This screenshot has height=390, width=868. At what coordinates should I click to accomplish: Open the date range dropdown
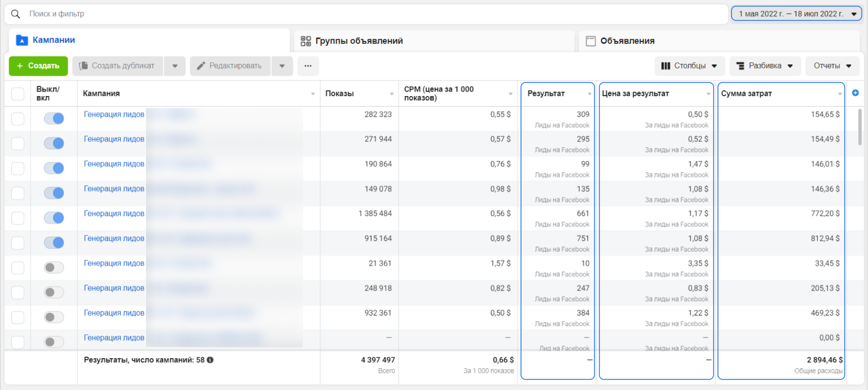[x=796, y=14]
